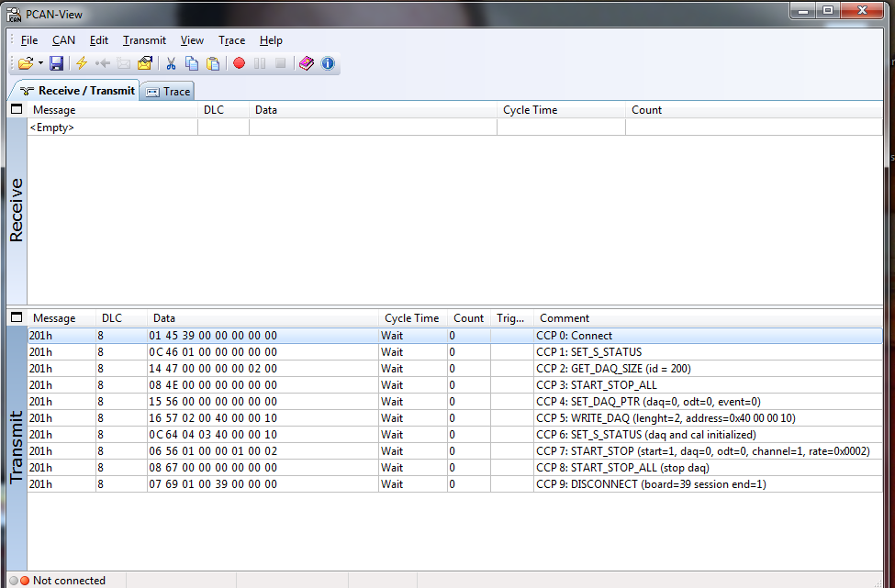Select the "CCP 3: START_STOP_ALL" row
Screen dimensions: 895x588
point(455,385)
